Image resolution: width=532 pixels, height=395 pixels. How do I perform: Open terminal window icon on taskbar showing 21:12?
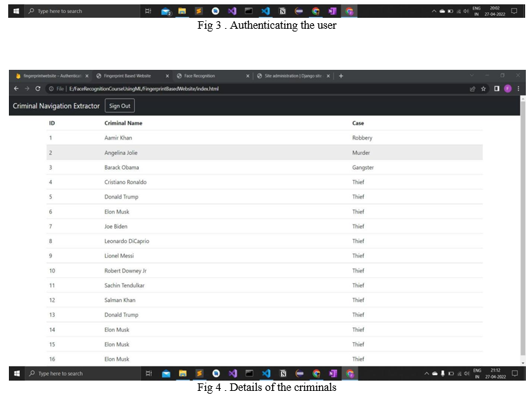[250, 373]
